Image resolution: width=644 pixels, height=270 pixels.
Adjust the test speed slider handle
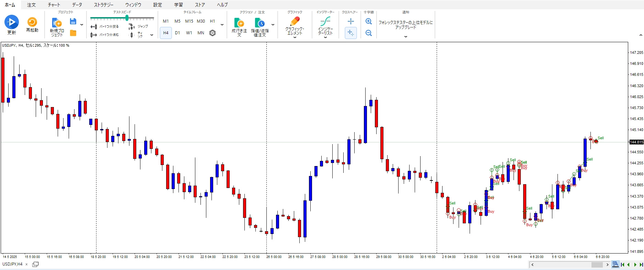coord(127,18)
